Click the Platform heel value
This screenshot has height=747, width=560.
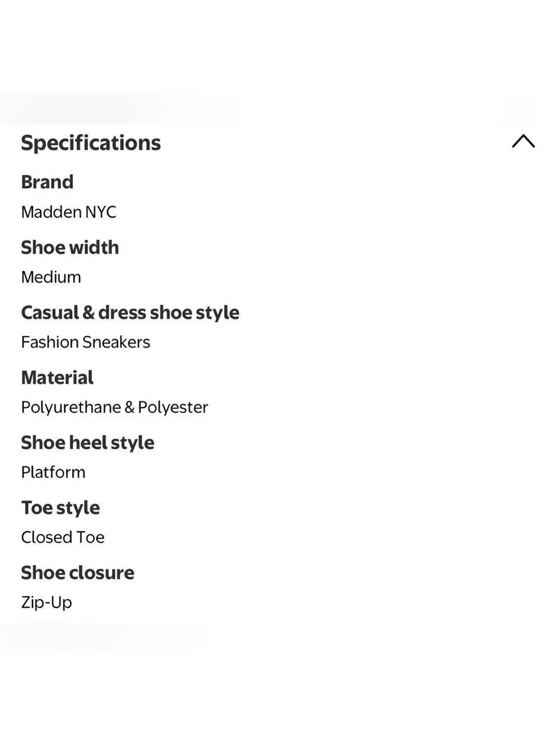[53, 472]
